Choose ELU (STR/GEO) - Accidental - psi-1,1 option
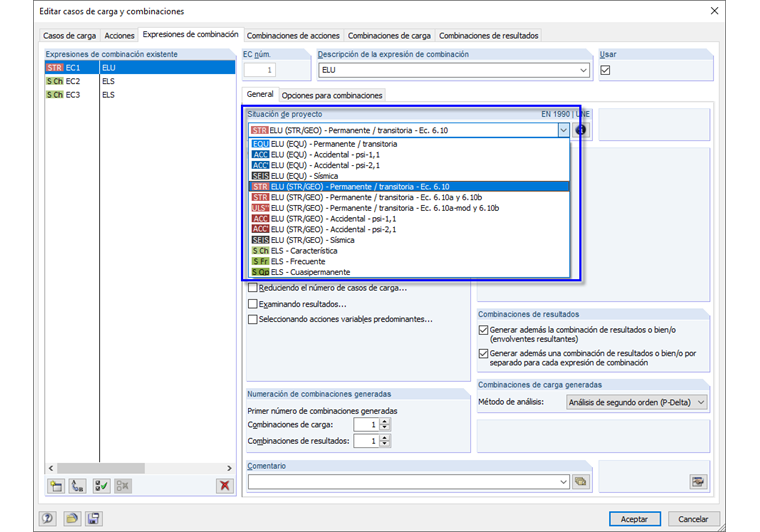This screenshot has width=760, height=532. (409, 219)
